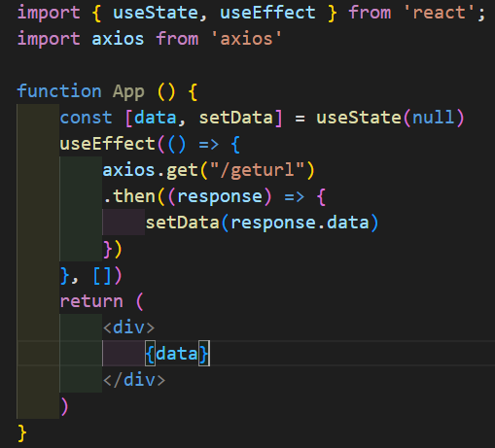
Task: Place cursor on the function keyword
Action: click(59, 91)
